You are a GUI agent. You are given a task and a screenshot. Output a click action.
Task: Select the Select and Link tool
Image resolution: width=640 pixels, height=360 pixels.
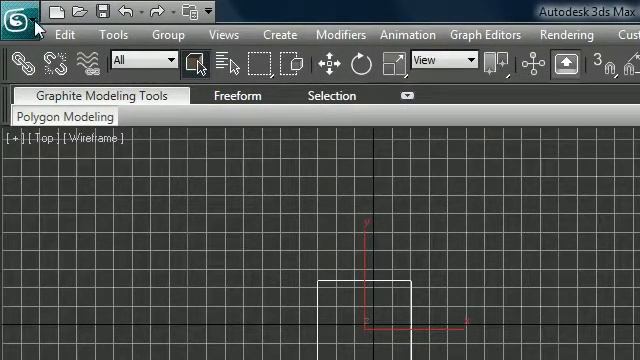coord(23,63)
